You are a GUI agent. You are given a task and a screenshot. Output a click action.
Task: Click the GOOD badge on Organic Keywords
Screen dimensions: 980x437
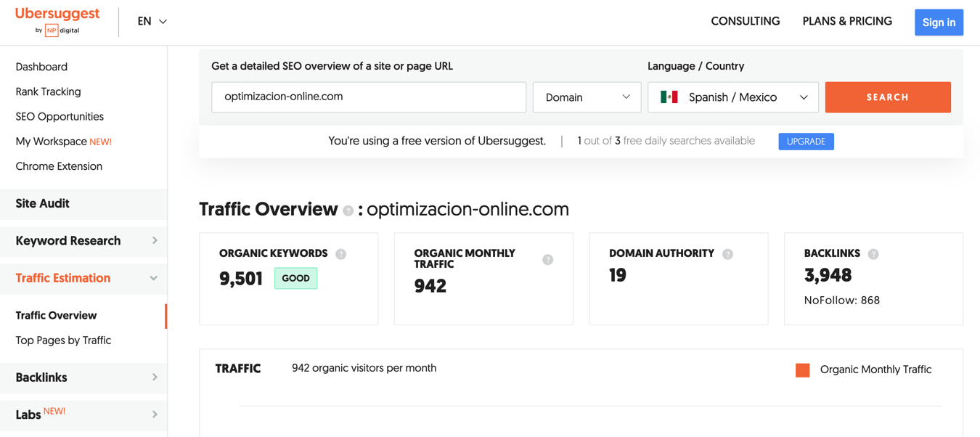pos(295,278)
